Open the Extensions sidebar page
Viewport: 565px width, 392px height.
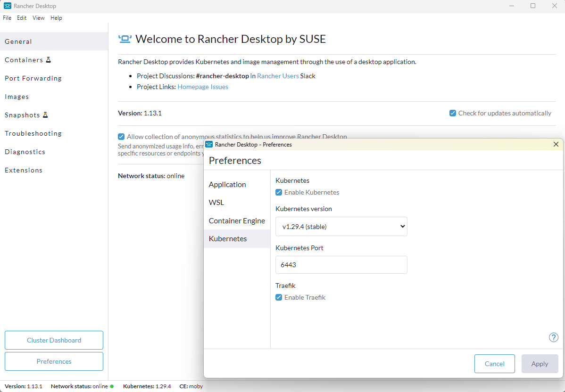point(54,170)
